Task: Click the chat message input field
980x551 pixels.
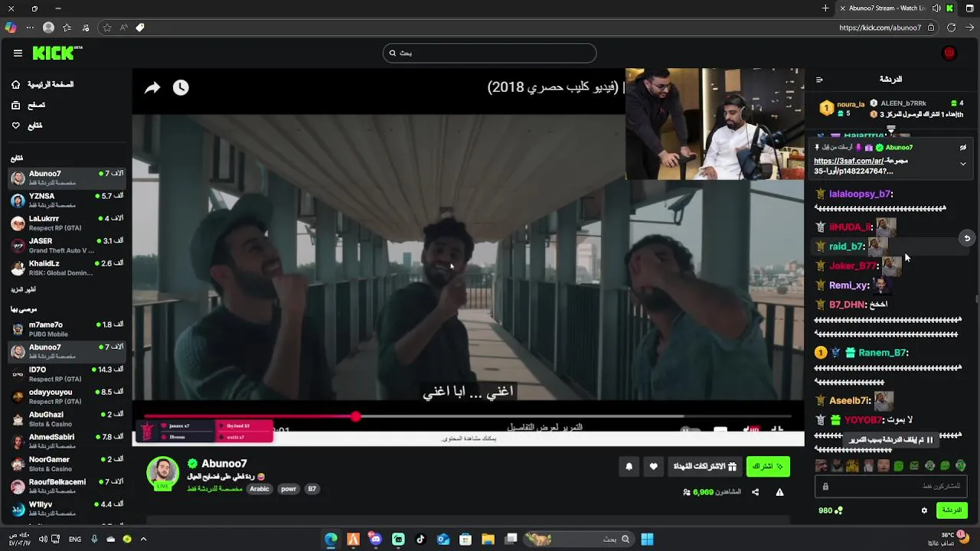Action: (890, 486)
